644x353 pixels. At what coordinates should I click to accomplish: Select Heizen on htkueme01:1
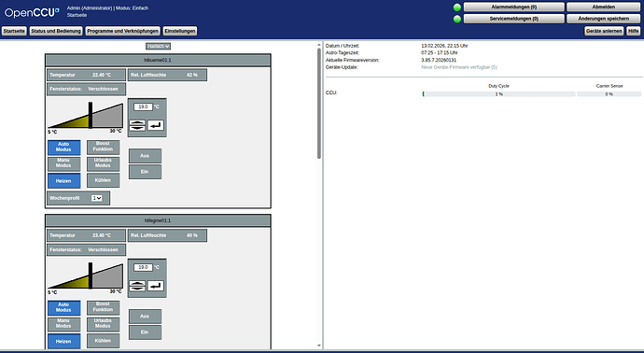point(63,181)
